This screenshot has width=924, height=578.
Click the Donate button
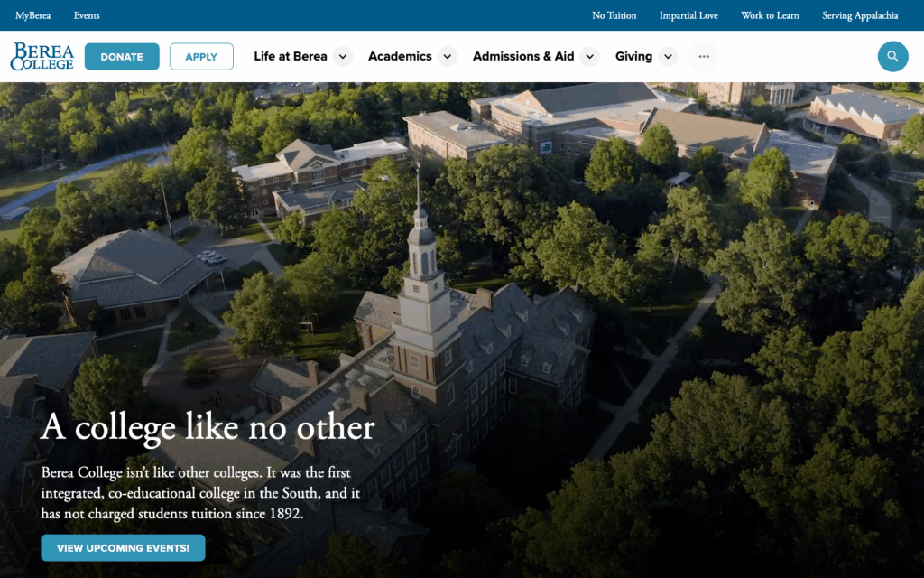[122, 57]
